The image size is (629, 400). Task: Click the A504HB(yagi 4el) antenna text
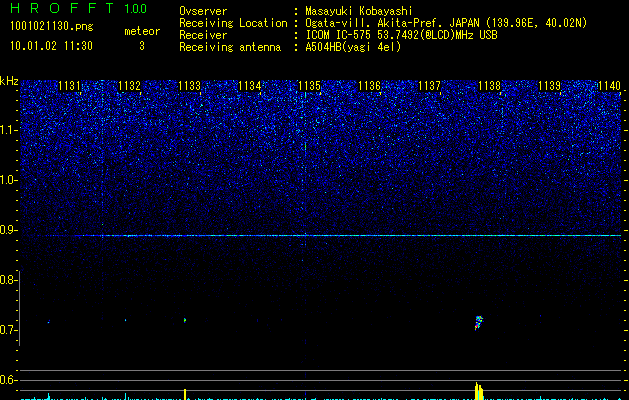point(353,47)
